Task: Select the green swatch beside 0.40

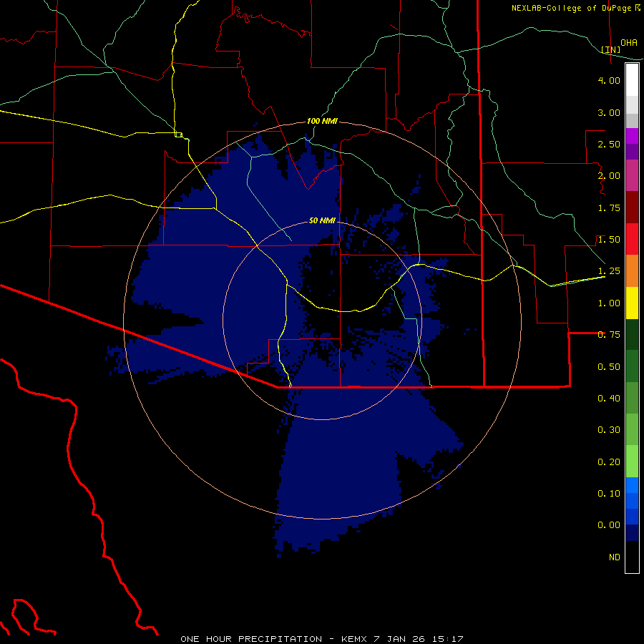Action: (x=632, y=398)
